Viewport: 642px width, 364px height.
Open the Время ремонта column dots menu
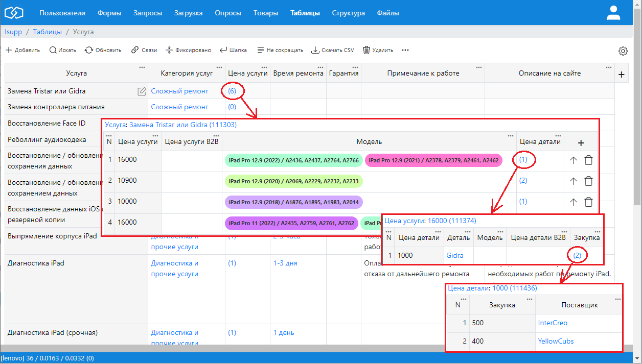(320, 67)
